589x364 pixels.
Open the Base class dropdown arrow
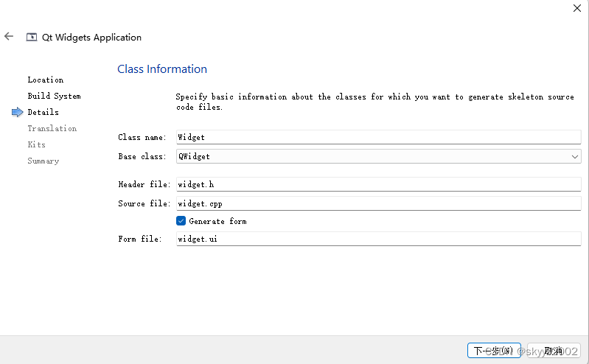click(x=575, y=157)
